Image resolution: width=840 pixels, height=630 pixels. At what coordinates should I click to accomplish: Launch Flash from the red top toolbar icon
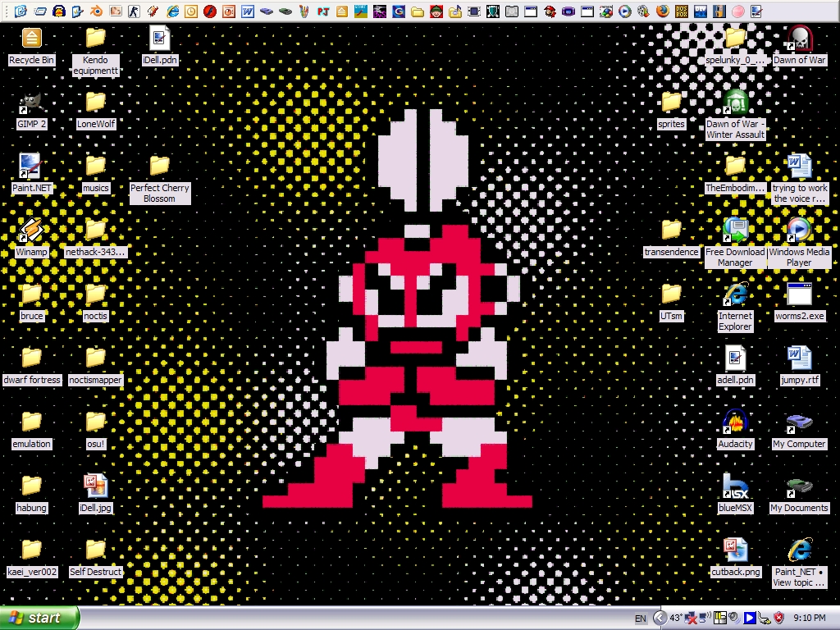coord(209,11)
